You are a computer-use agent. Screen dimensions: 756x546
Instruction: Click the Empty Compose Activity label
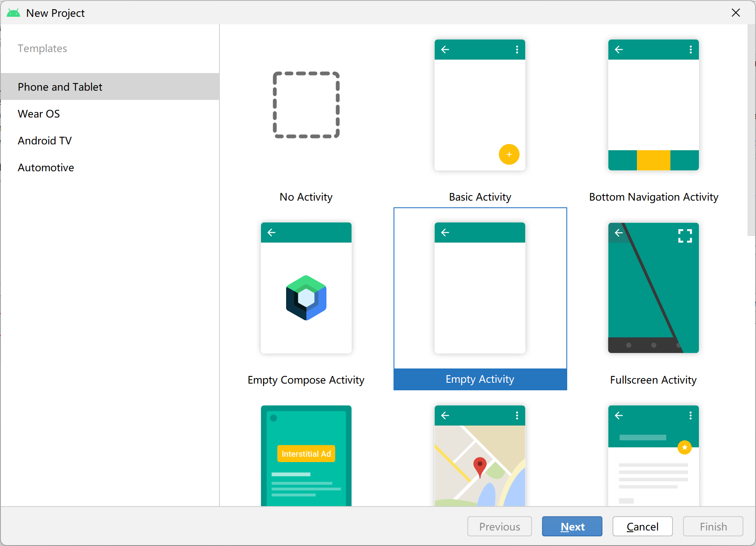pos(306,380)
